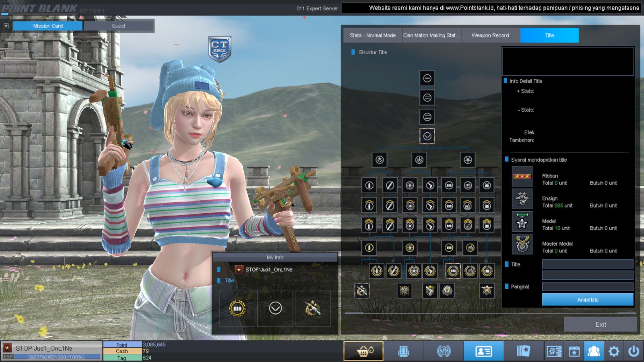Expand the plus box beside Mission Card
The width and height of the screenshot is (644, 362).
[x=6, y=26]
